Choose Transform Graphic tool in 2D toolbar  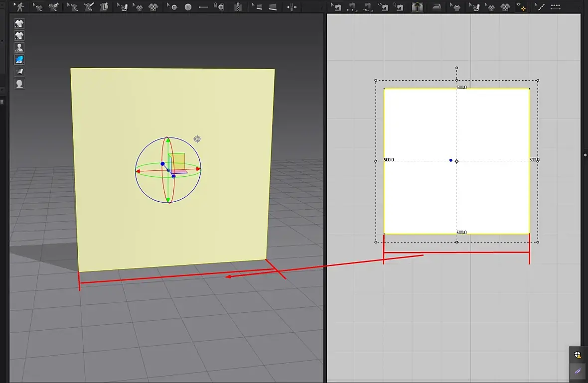tap(490, 7)
